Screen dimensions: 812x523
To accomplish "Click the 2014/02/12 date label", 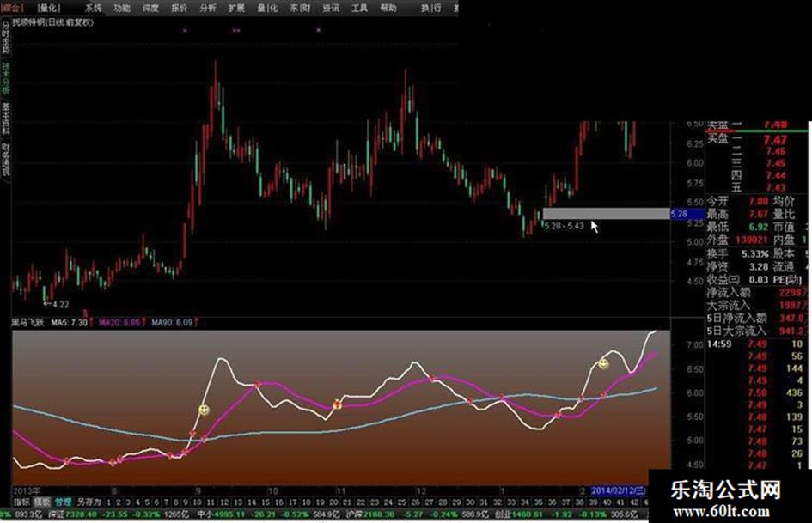I will [x=619, y=490].
